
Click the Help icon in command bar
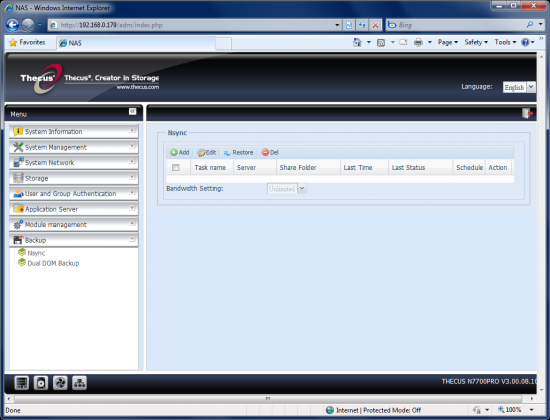point(525,42)
